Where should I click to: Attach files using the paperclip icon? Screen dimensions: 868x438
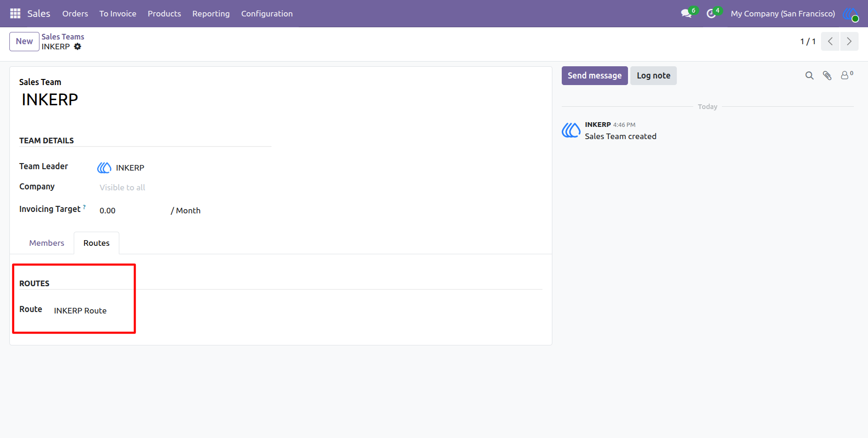click(827, 76)
